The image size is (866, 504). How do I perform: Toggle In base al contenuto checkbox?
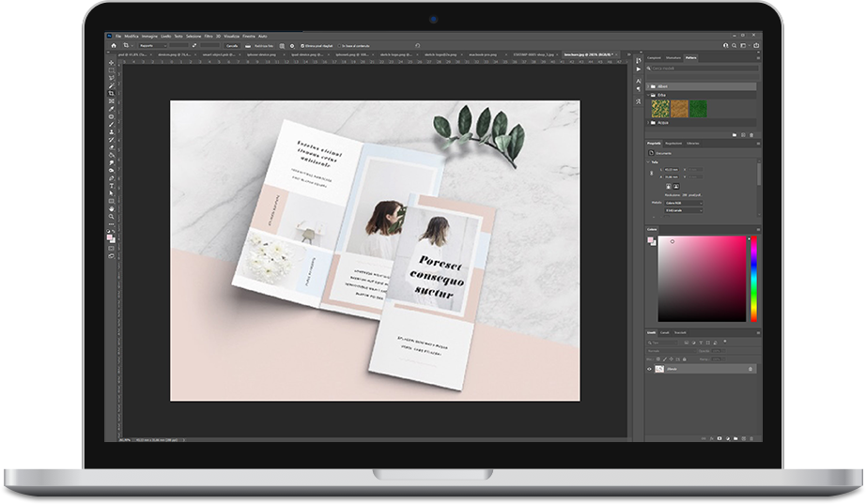point(338,46)
